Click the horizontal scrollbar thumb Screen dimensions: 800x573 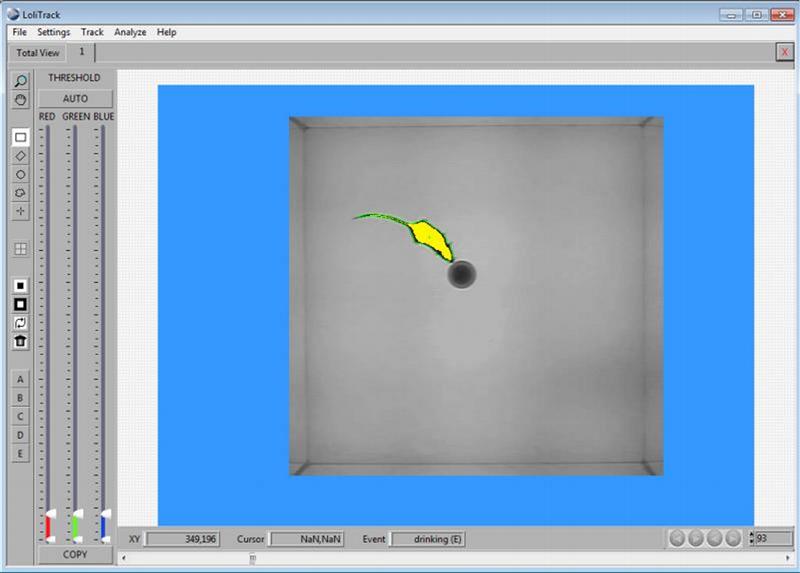(252, 559)
